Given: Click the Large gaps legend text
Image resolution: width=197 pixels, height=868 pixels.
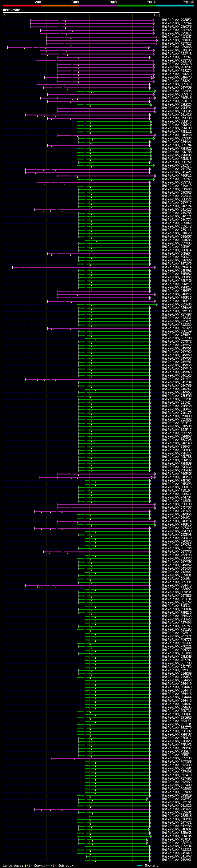Looking at the screenshot, I should coord(13,865).
